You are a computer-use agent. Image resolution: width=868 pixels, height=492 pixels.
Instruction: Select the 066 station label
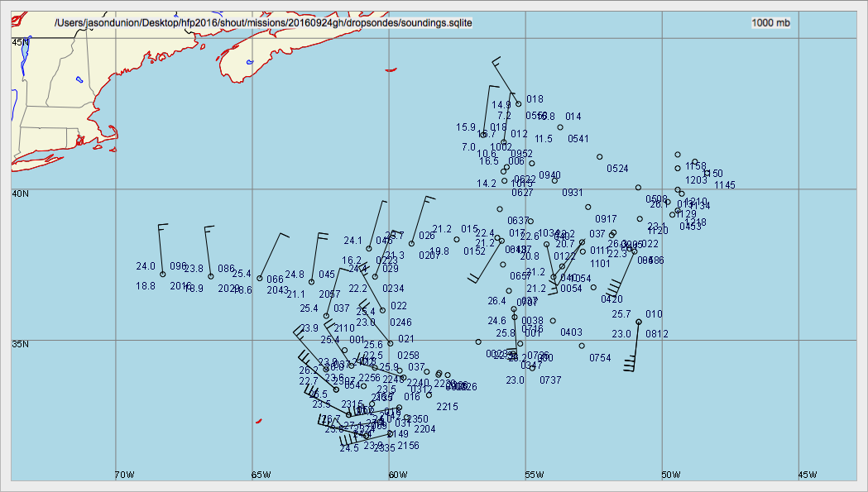tap(275, 279)
